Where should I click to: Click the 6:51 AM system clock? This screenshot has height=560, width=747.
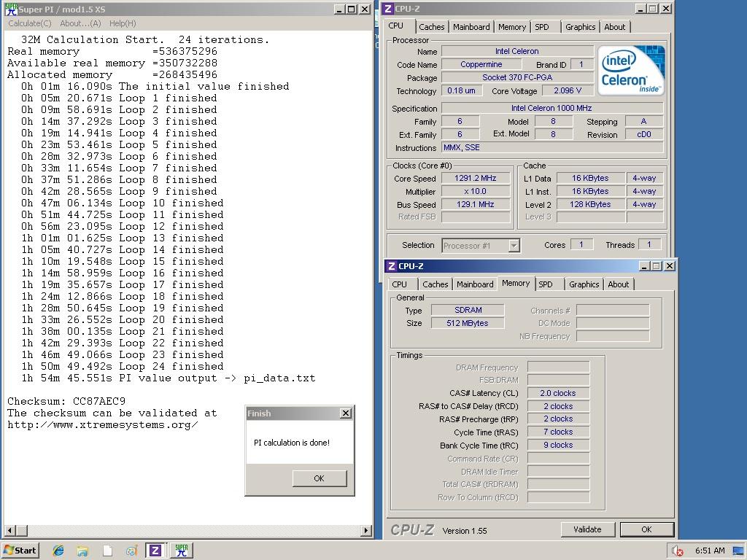coord(710,551)
